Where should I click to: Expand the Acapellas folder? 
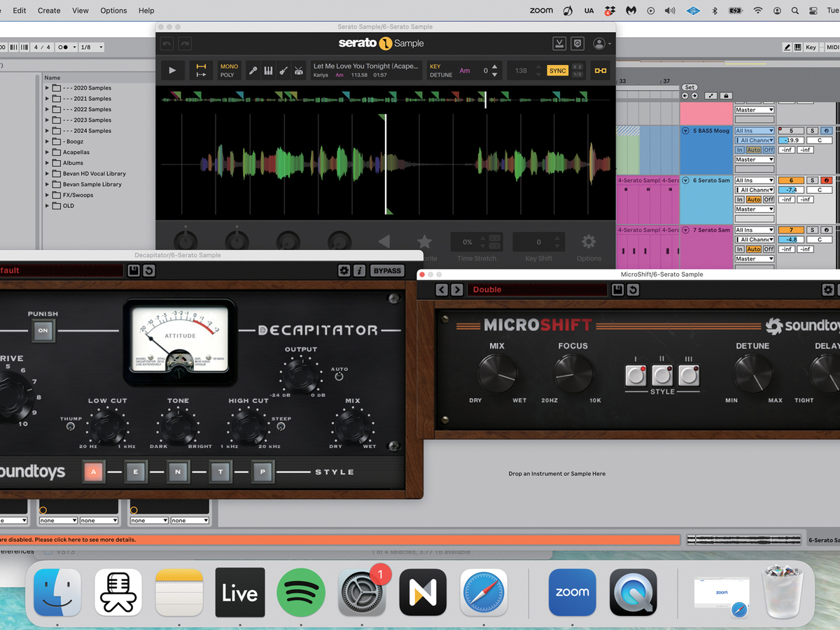pos(48,152)
